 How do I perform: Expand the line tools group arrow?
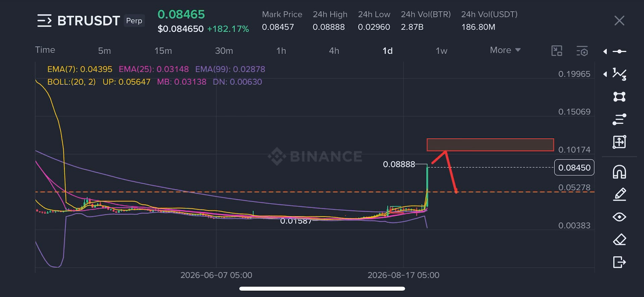click(605, 51)
